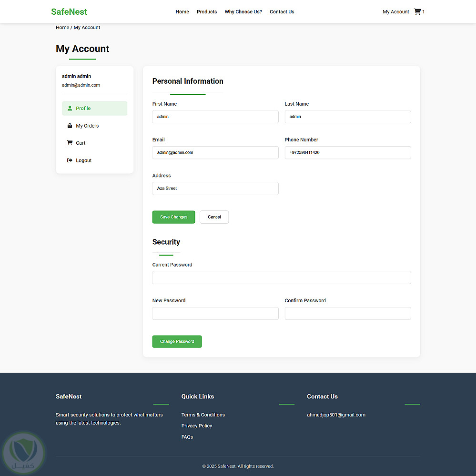Image resolution: width=476 pixels, height=476 pixels.
Task: Open FAQs footer link
Action: [x=187, y=437]
